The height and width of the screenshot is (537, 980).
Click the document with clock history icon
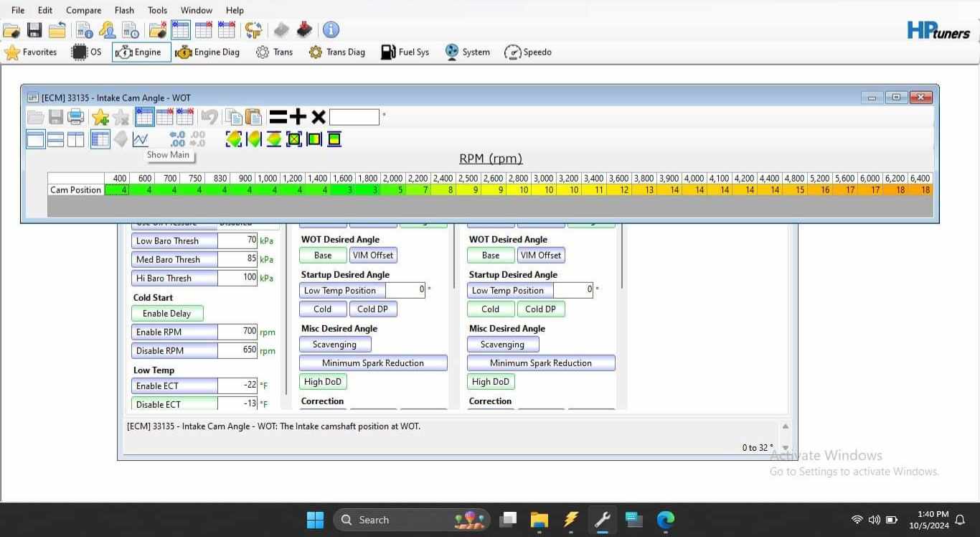tap(130, 30)
